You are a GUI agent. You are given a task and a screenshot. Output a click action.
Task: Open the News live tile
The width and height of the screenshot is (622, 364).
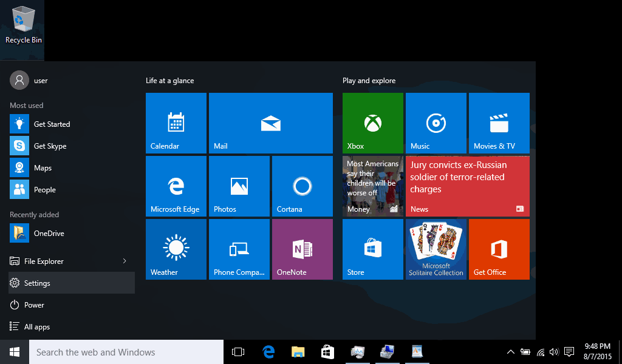468,186
